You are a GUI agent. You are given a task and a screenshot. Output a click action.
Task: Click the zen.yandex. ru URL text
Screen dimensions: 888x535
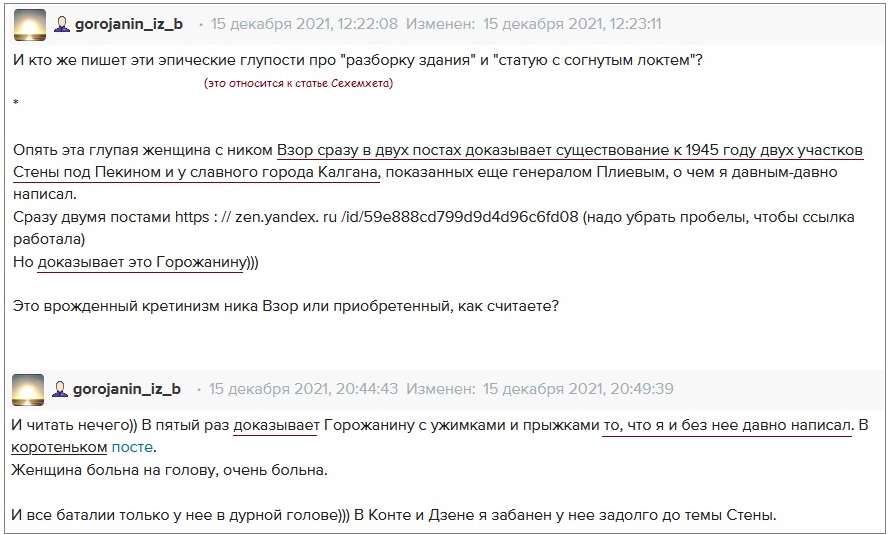point(376,217)
